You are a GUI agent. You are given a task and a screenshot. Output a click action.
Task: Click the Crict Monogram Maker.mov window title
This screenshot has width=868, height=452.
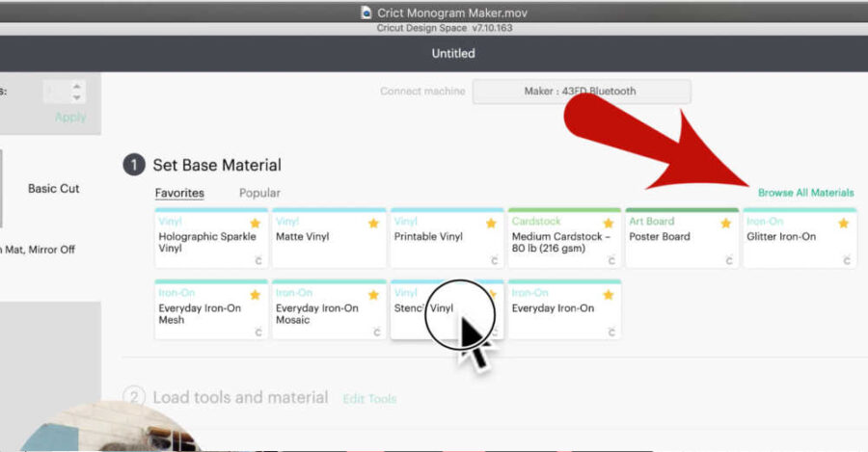(452, 13)
